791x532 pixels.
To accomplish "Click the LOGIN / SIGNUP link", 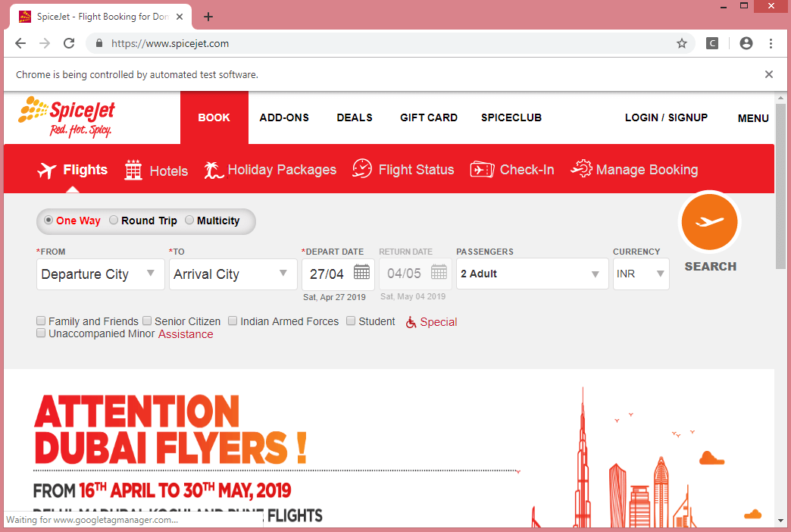I will (x=666, y=117).
